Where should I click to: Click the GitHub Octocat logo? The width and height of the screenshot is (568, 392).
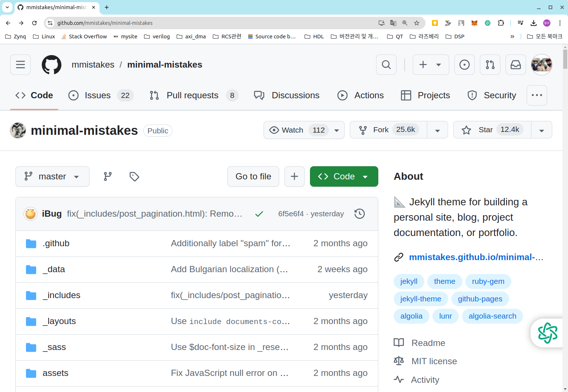pyautogui.click(x=52, y=65)
